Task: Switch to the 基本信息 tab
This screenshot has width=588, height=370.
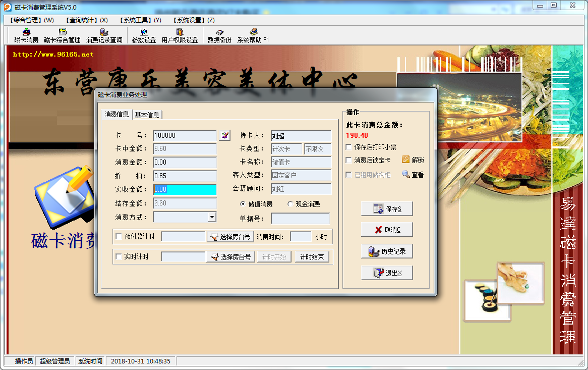Action: pyautogui.click(x=147, y=115)
